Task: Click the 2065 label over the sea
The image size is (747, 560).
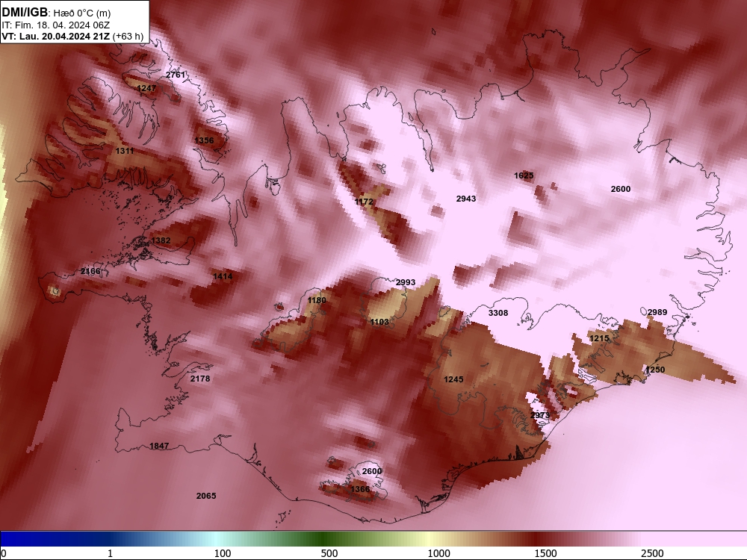Action: coord(206,496)
